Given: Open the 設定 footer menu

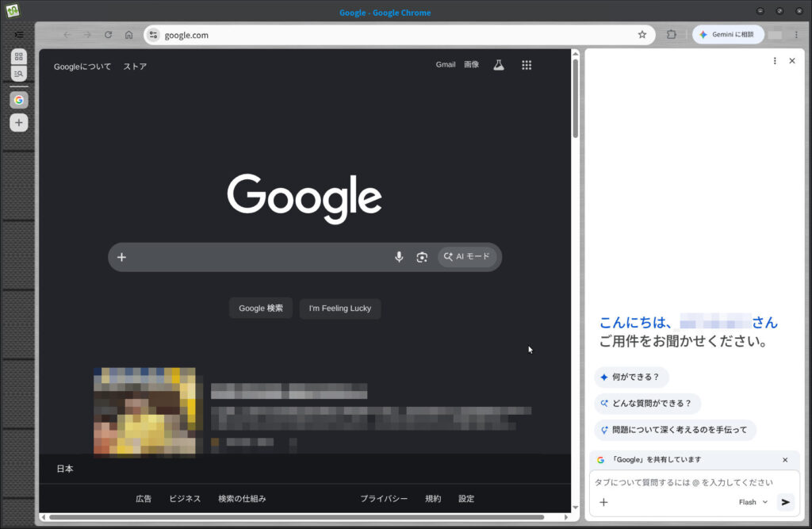Looking at the screenshot, I should [466, 498].
